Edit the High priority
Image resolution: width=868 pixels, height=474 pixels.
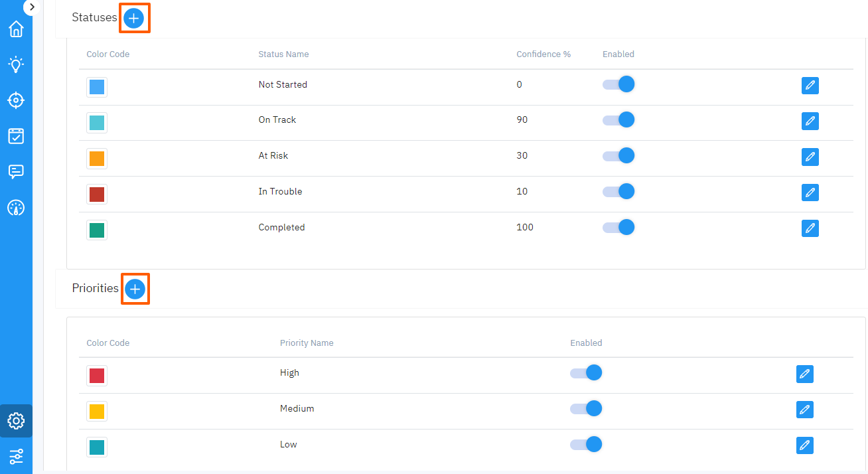tap(804, 374)
